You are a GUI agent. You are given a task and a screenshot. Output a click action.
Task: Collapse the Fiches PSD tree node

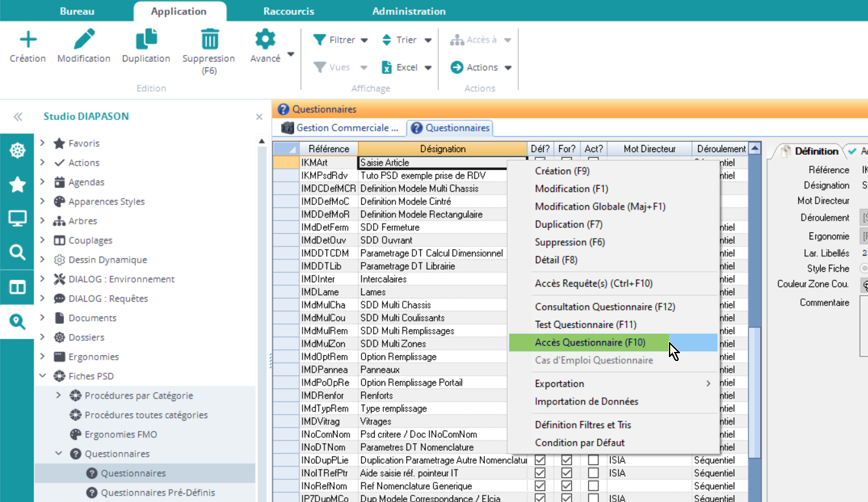pyautogui.click(x=43, y=376)
